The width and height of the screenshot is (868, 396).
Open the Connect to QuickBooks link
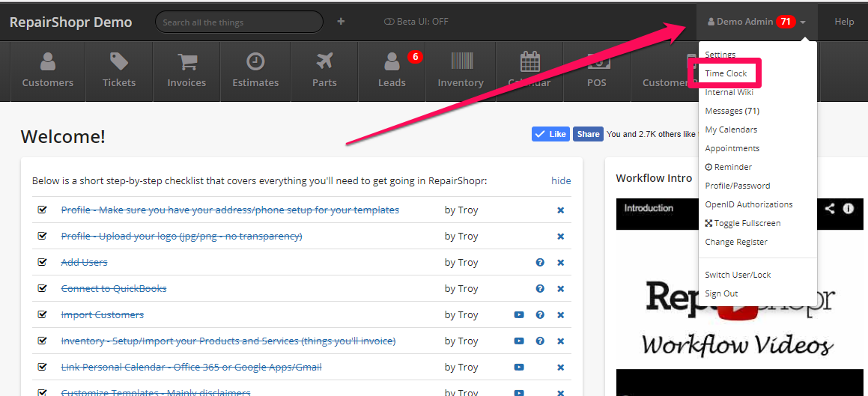pyautogui.click(x=114, y=289)
